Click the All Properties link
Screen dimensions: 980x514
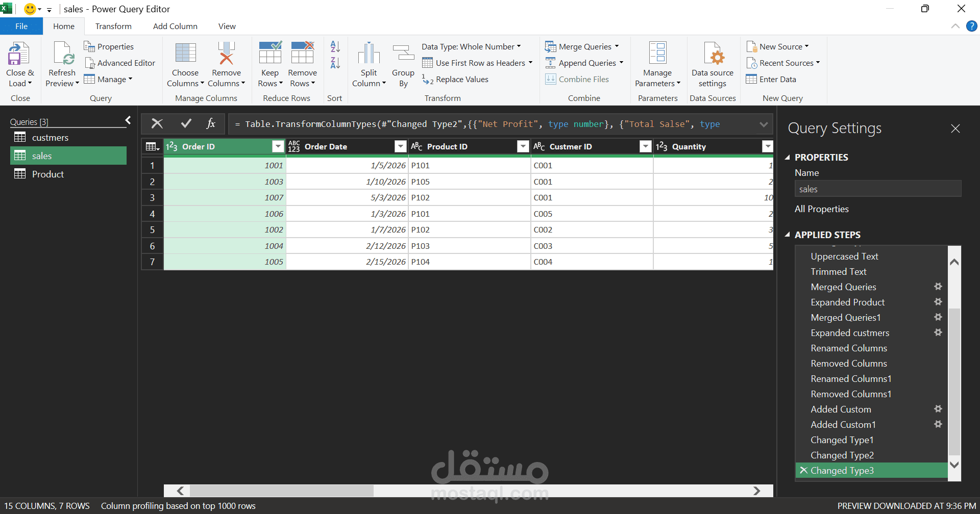click(x=822, y=209)
